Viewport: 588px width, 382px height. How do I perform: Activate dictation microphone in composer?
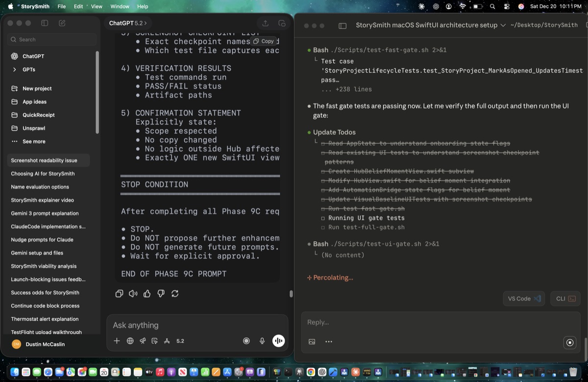click(x=262, y=340)
